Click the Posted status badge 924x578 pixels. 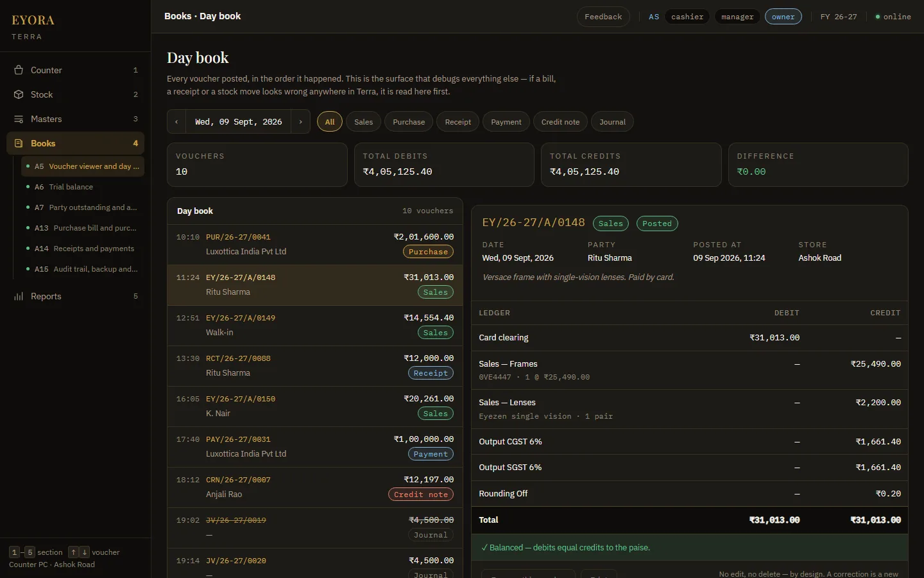tap(657, 223)
